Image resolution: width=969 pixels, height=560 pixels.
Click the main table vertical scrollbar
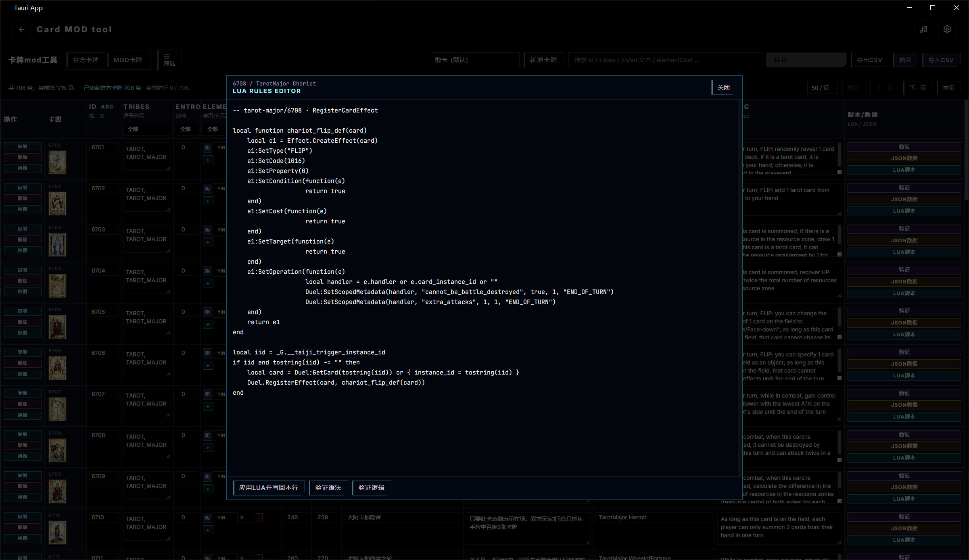[966, 151]
